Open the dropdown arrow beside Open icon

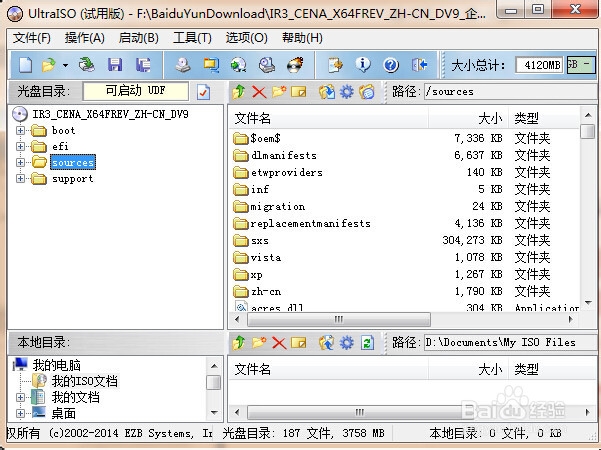click(66, 65)
